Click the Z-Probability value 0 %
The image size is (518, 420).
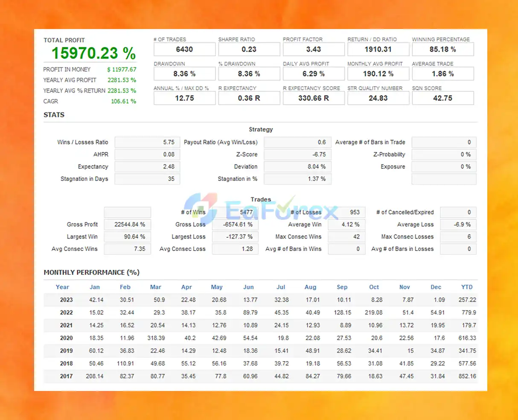[444, 155]
